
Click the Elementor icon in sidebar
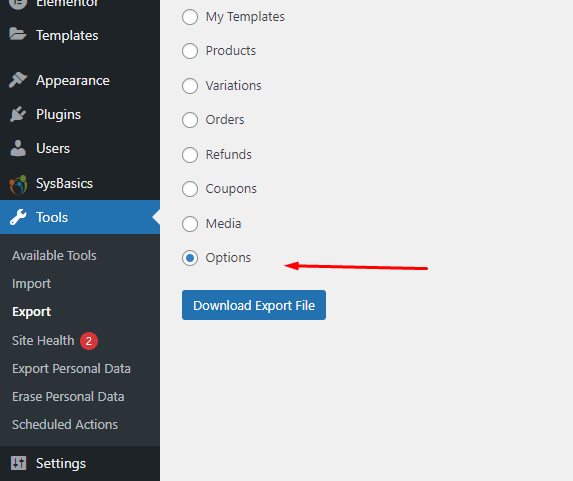point(18,3)
